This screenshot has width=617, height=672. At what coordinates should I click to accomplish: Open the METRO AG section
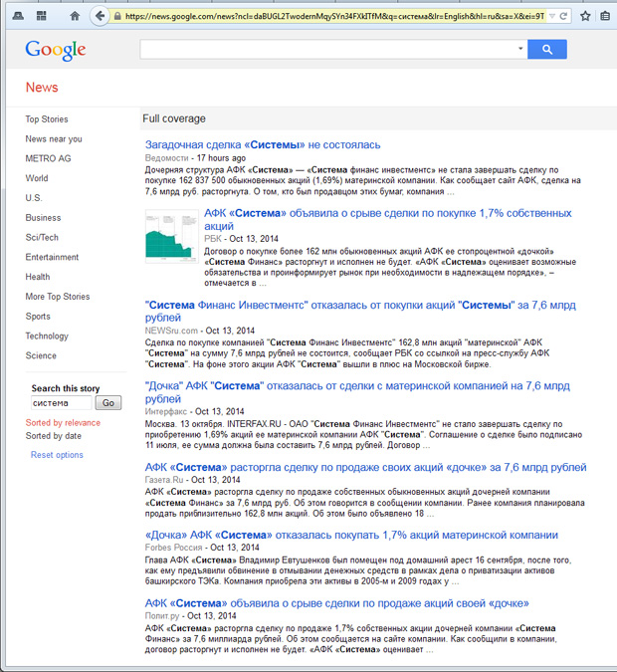point(48,158)
